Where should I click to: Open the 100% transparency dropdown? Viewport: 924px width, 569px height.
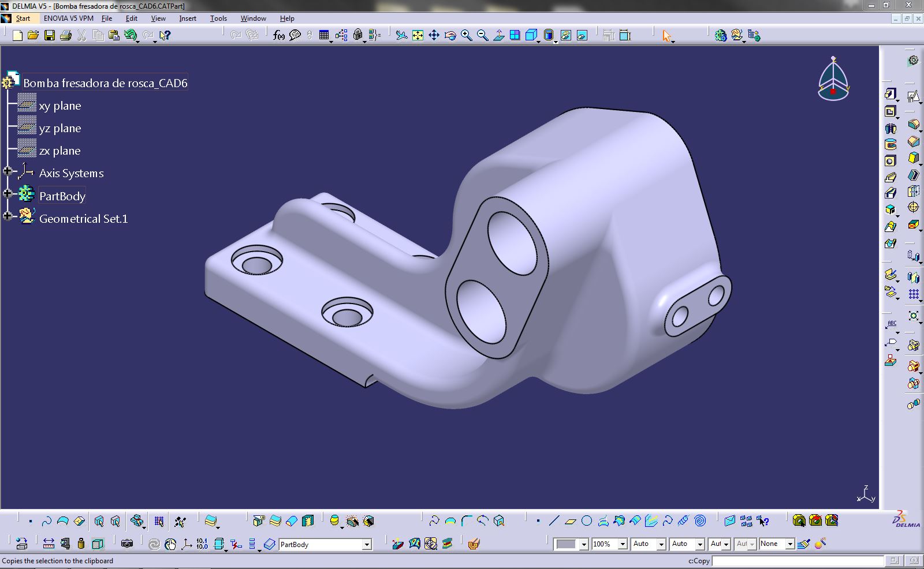click(x=623, y=544)
